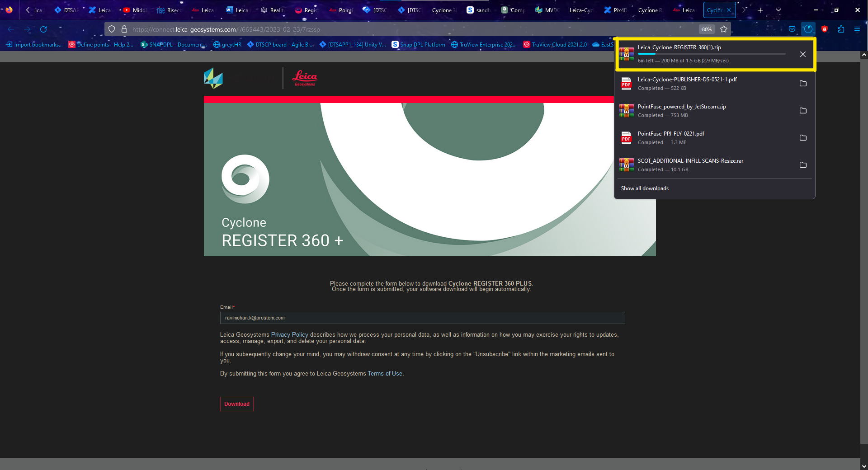Open the Privacy Policy link
868x470 pixels.
tap(289, 335)
